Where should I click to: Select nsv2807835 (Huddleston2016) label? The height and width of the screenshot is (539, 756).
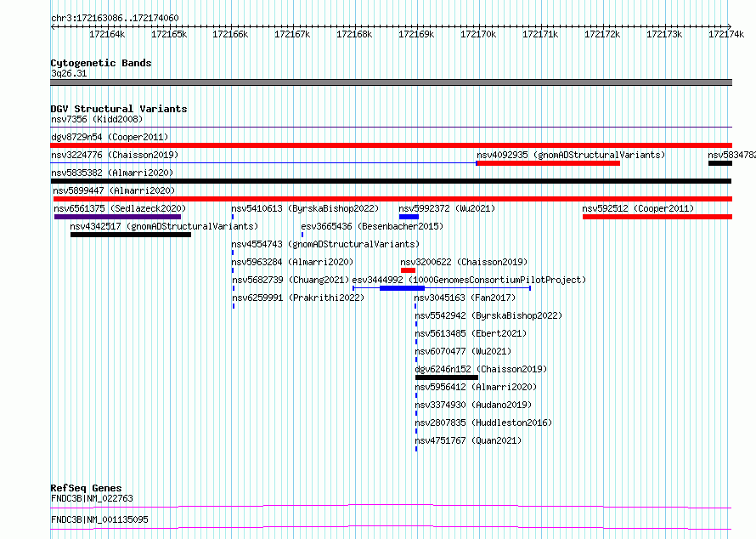pos(483,423)
